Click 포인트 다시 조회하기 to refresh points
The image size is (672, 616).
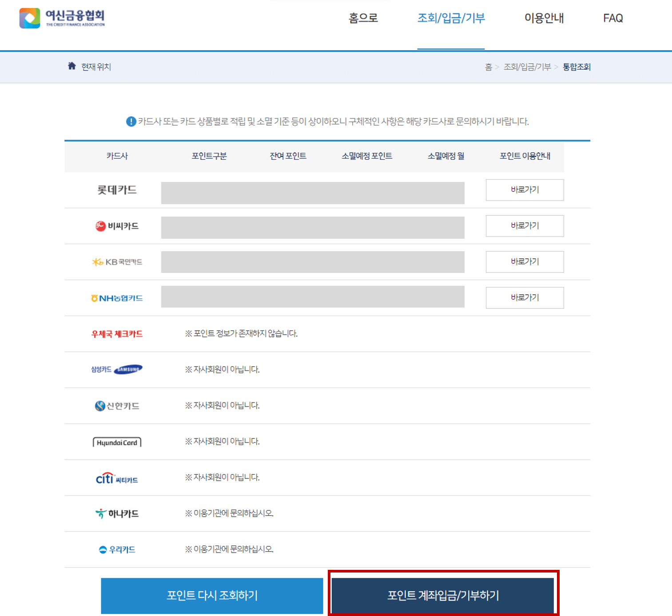pos(212,596)
